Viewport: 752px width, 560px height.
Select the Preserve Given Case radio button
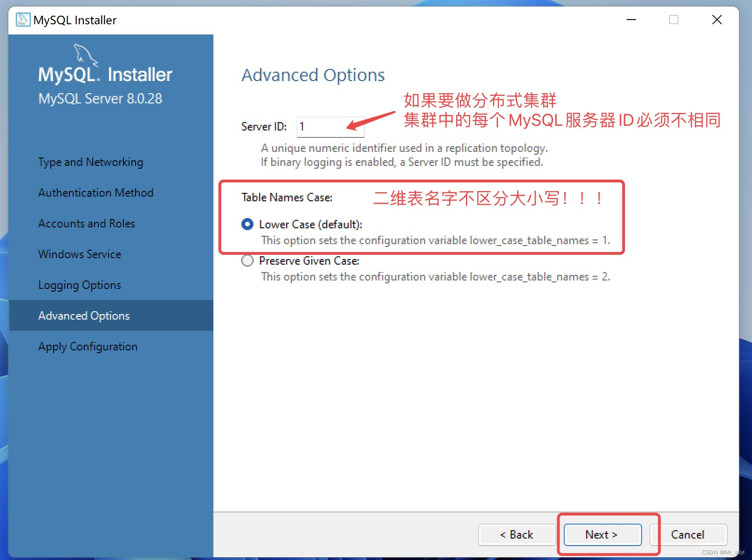[x=247, y=260]
